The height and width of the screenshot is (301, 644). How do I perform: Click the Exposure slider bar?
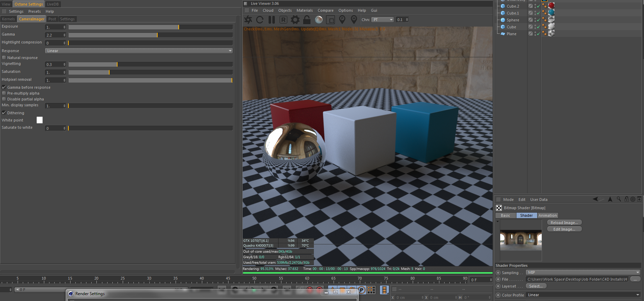150,27
